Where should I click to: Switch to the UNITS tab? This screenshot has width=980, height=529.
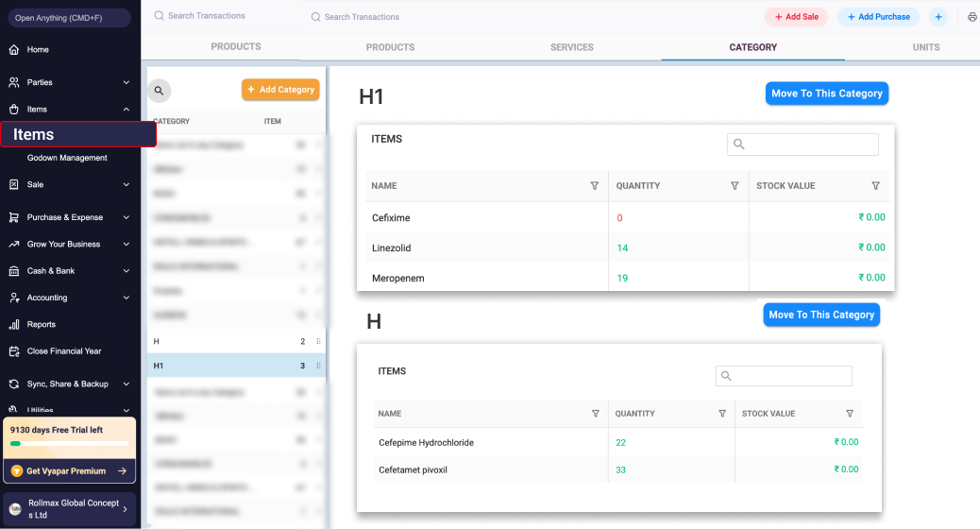coord(925,47)
